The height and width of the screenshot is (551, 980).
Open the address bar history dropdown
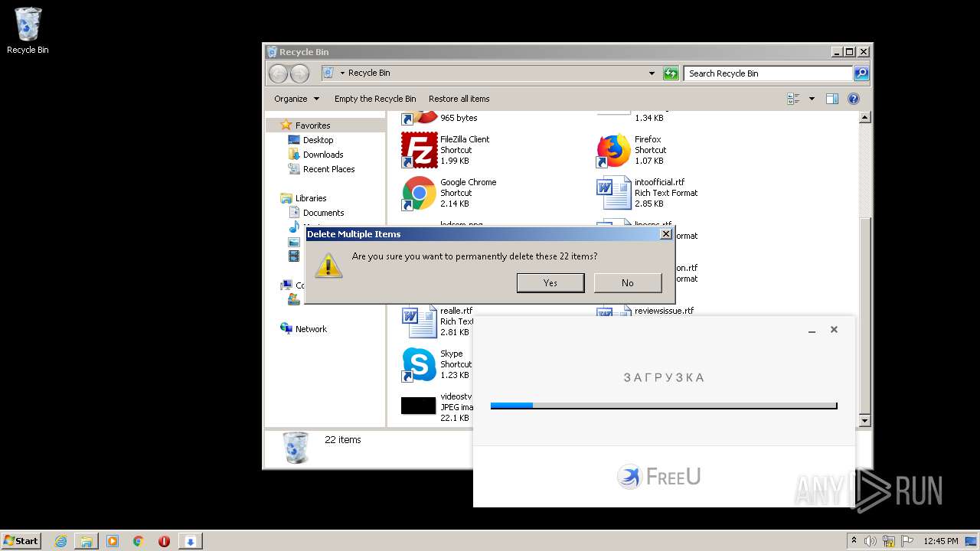(x=652, y=73)
